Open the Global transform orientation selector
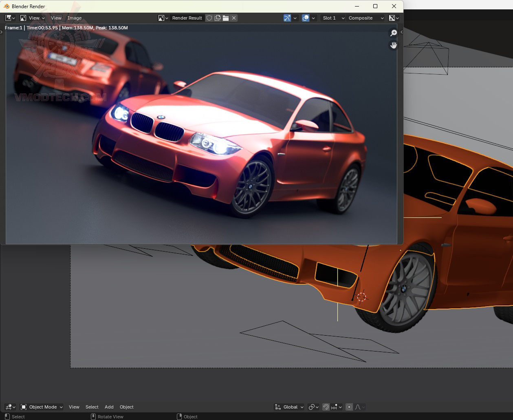 [x=289, y=407]
